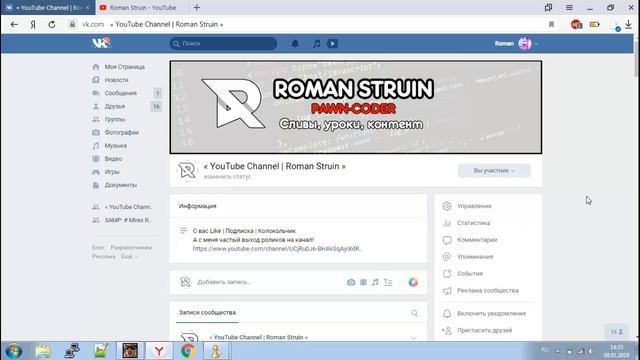640x360 pixels.
Task: Click the Yandex Я home button
Action: 33,24
